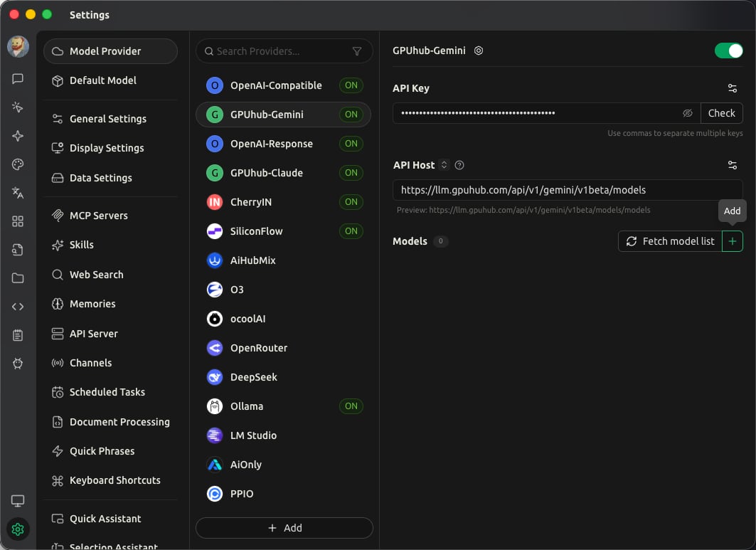Select the SiliconFlow provider
Image resolution: width=756 pixels, height=550 pixels.
pos(284,231)
